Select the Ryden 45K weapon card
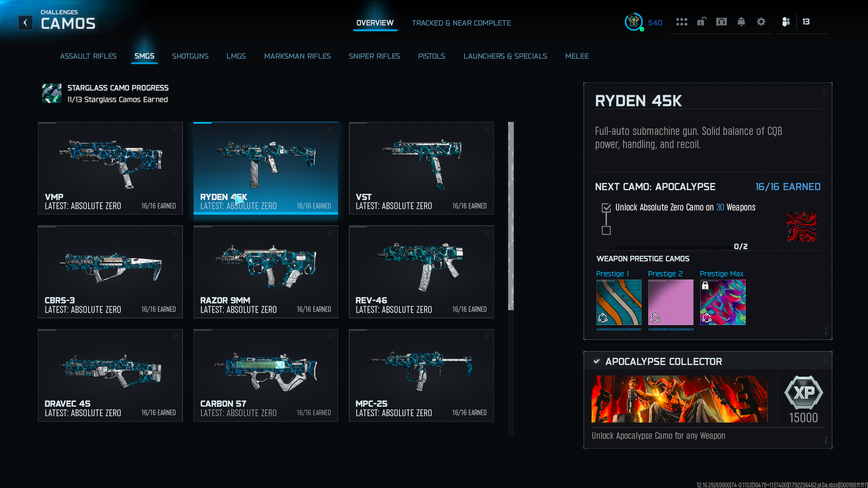The height and width of the screenshot is (488, 868). (266, 168)
